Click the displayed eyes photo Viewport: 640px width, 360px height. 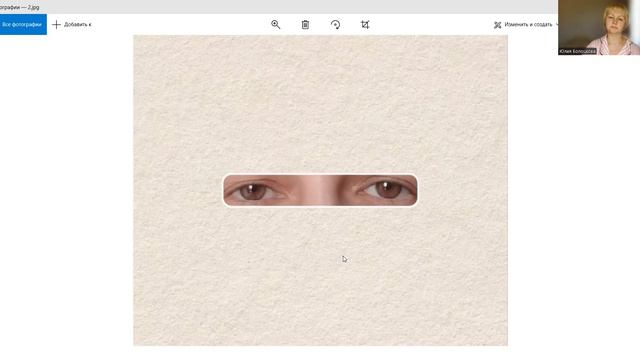320,190
